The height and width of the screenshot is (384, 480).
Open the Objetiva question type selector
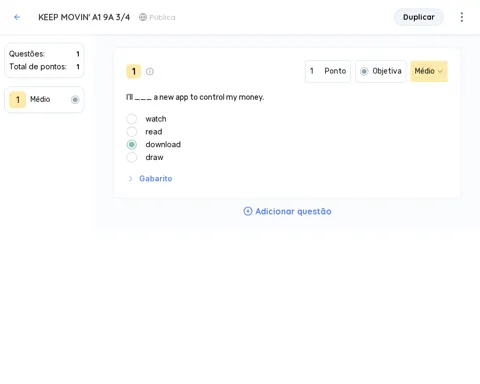[381, 71]
